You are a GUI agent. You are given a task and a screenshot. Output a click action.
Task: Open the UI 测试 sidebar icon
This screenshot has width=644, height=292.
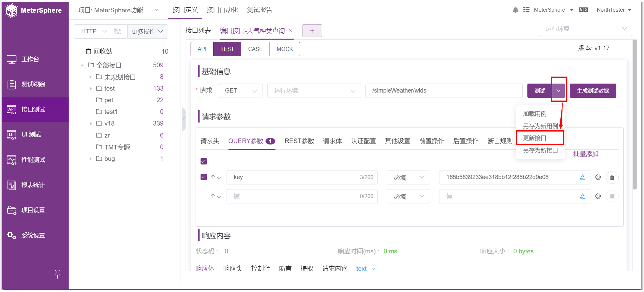(12, 135)
